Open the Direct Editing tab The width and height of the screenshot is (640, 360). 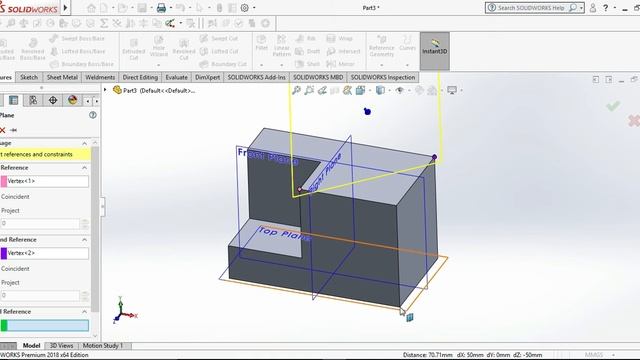(140, 77)
